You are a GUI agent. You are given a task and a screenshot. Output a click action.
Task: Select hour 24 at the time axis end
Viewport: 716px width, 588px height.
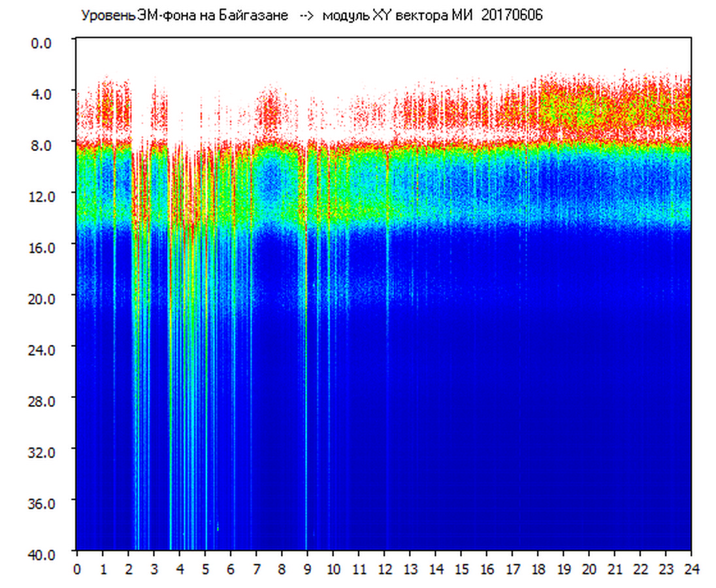click(x=691, y=568)
